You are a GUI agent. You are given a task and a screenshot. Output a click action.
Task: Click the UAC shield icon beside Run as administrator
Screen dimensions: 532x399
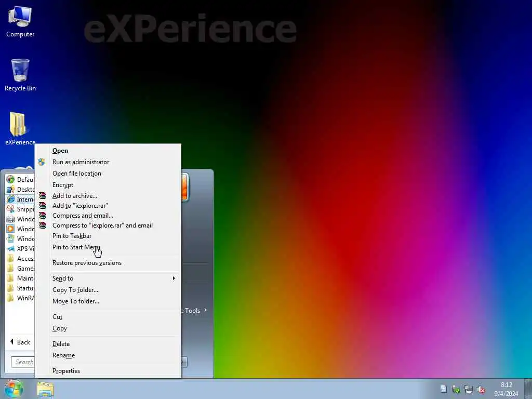[x=42, y=162]
